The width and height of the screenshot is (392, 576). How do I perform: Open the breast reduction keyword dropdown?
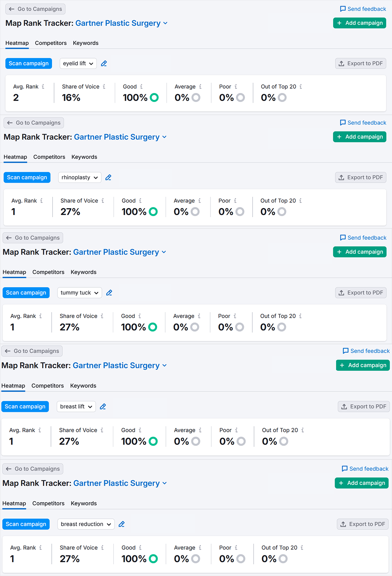[x=86, y=524]
